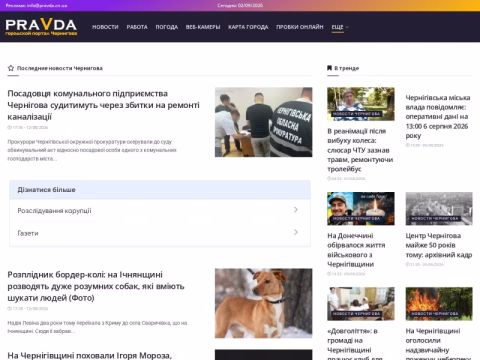Click the Прокурори Чернігівської окружної прокуратури excerpt
The height and width of the screenshot is (360, 480).
tap(92, 150)
